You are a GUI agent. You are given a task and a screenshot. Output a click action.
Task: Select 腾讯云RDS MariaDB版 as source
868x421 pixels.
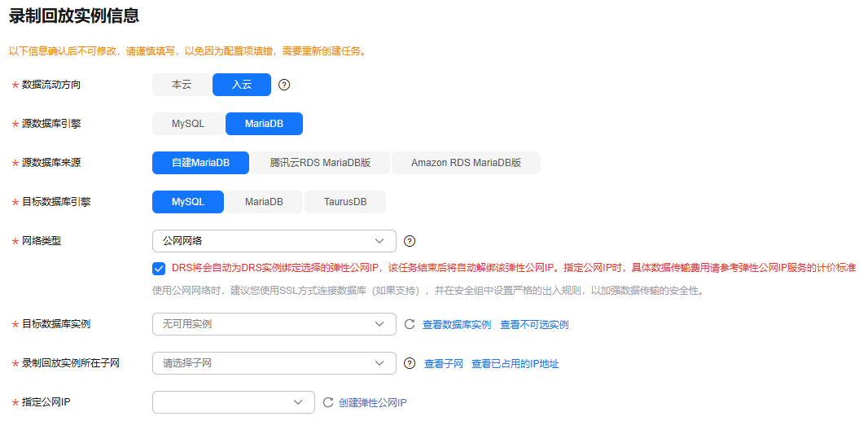click(x=321, y=163)
